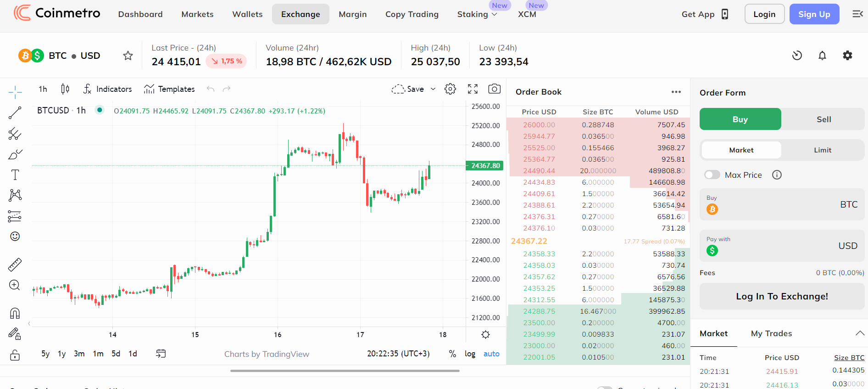Open the Markets page
Viewport: 868px width, 389px height.
(x=197, y=14)
